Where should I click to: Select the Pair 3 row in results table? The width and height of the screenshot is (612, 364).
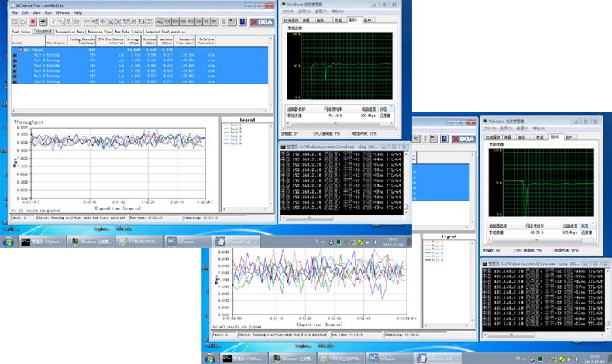(139, 66)
